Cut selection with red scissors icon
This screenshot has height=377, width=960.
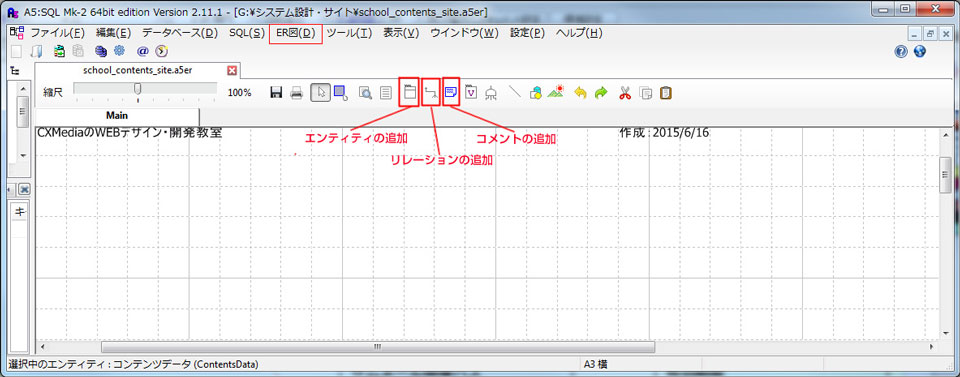tap(624, 92)
